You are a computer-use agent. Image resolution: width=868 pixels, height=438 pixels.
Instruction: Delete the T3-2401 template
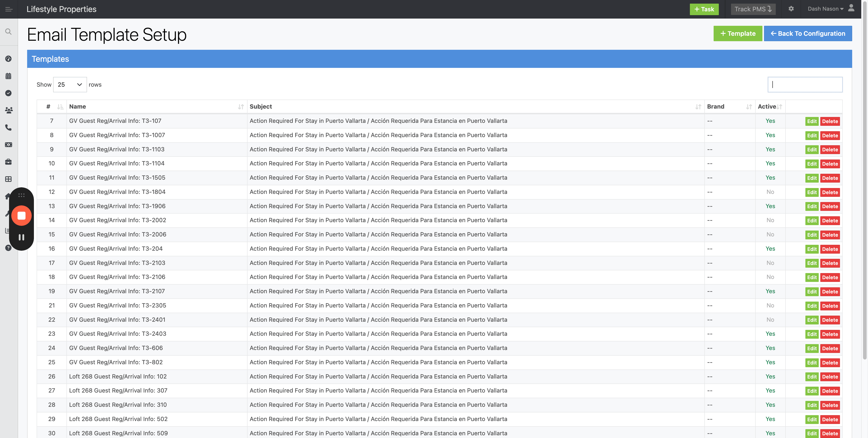tap(830, 320)
